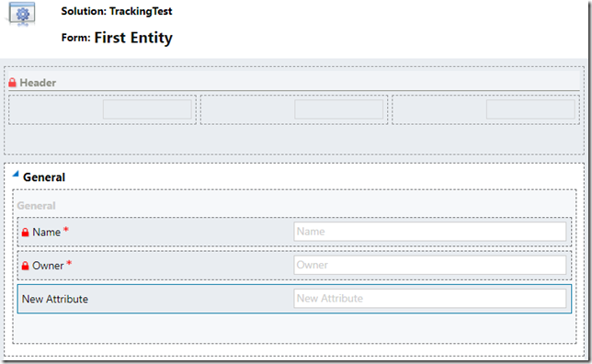Click the lock icon beside Owner
592x364 pixels.
pyautogui.click(x=26, y=266)
